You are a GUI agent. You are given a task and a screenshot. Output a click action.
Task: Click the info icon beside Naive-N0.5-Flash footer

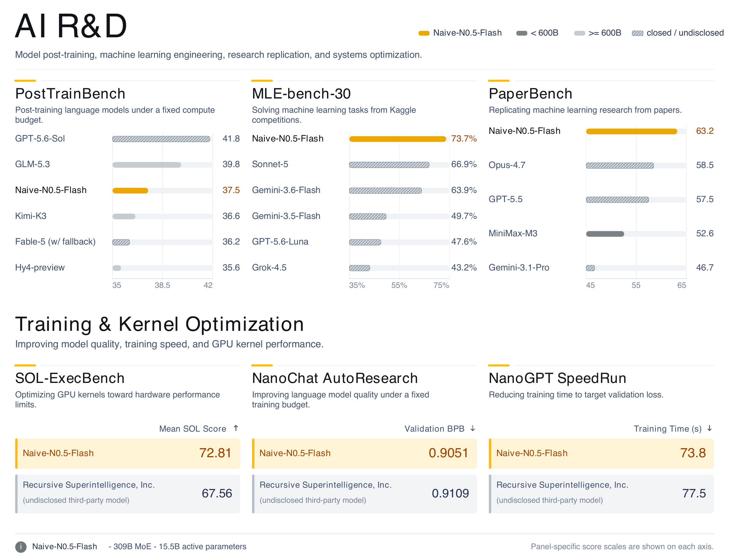coord(21,547)
